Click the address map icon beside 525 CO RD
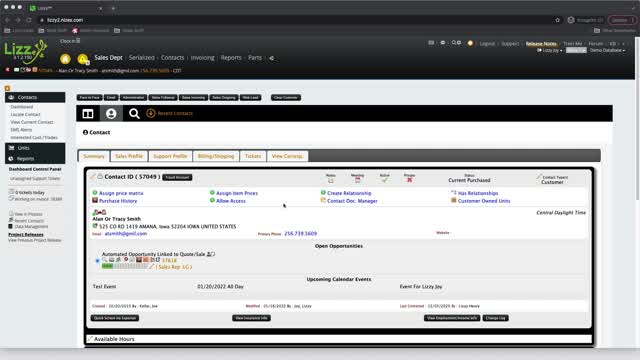The image size is (640, 360). pos(95,226)
